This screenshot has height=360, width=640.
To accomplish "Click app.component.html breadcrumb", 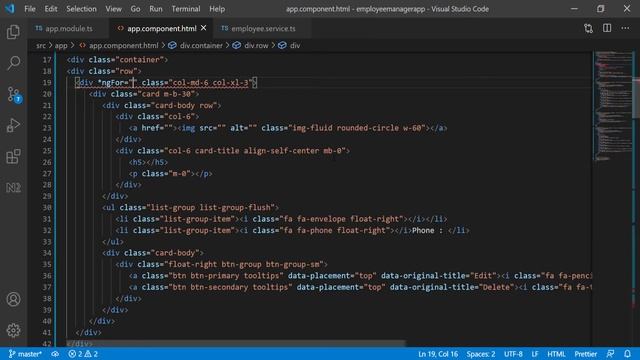I will [x=123, y=45].
